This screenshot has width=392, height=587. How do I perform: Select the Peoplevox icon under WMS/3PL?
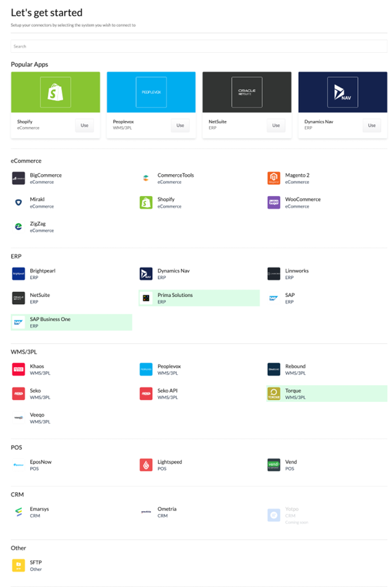click(x=146, y=369)
